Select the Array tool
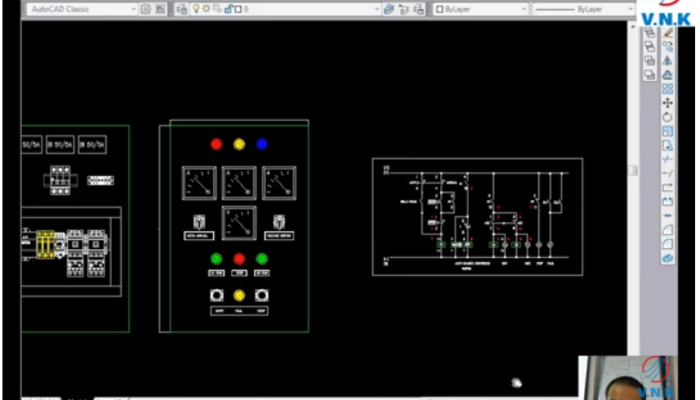This screenshot has width=700, height=400. click(667, 89)
